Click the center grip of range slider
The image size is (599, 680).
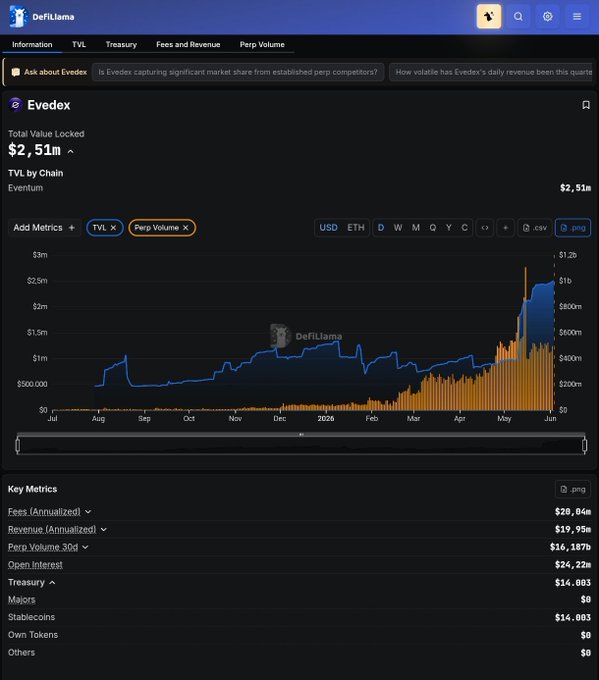click(301, 434)
